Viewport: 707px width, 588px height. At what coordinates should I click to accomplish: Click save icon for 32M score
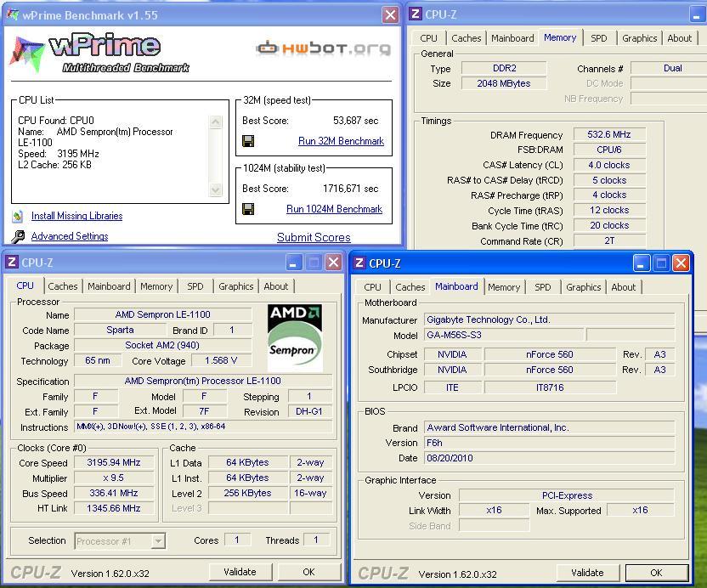coord(248,141)
